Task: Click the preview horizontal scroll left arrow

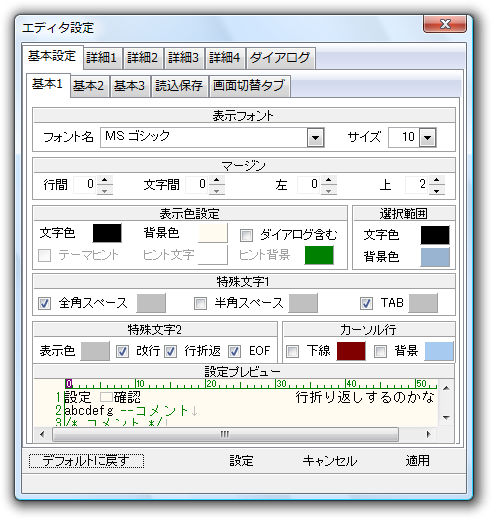Action: 42,434
